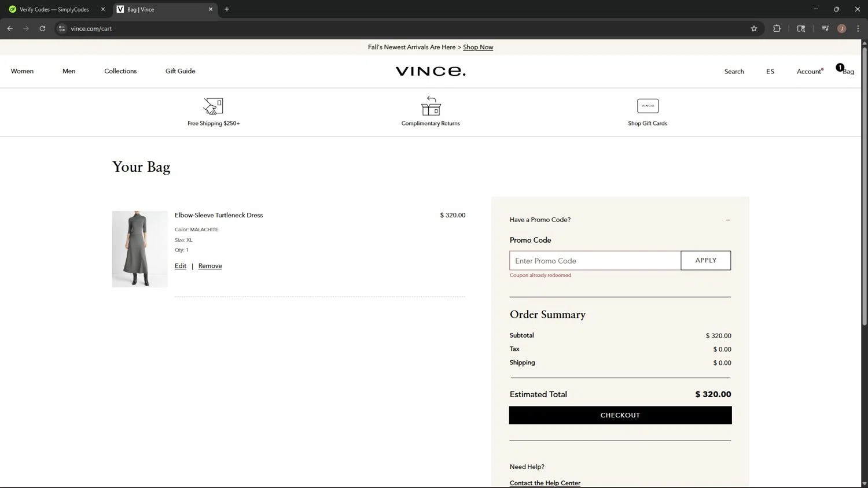Click the Shop Now banner link
This screenshot has width=868, height=488.
(478, 47)
